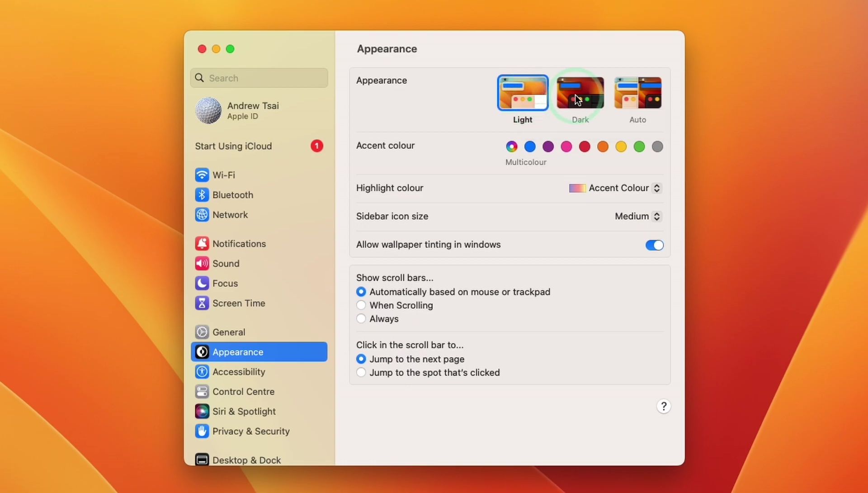
Task: Minimize window with yellow button
Action: (x=216, y=49)
